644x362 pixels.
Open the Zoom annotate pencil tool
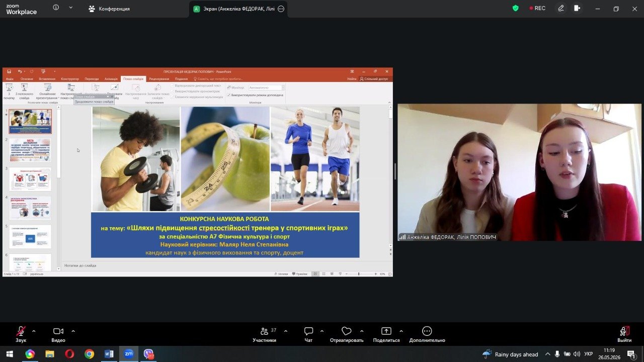(x=561, y=8)
